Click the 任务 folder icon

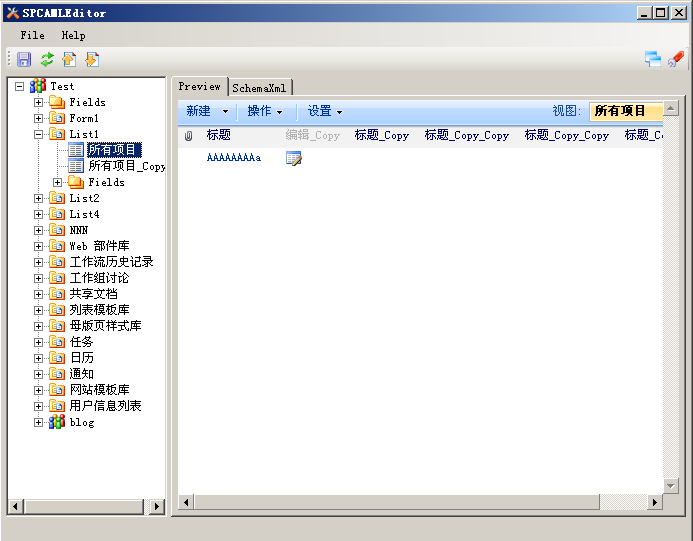point(57,341)
